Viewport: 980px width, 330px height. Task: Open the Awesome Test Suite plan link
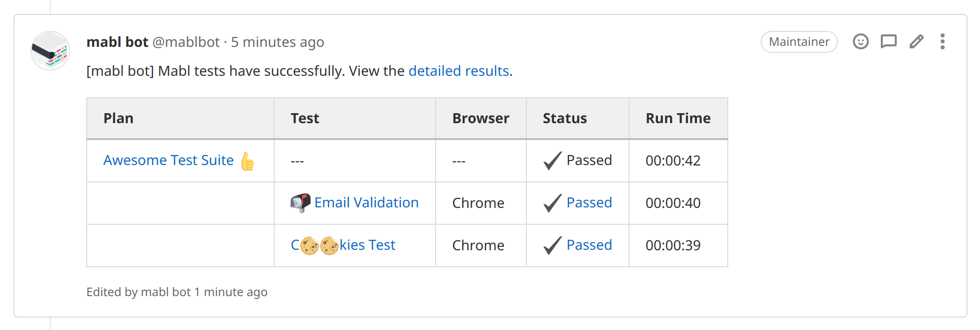point(168,160)
